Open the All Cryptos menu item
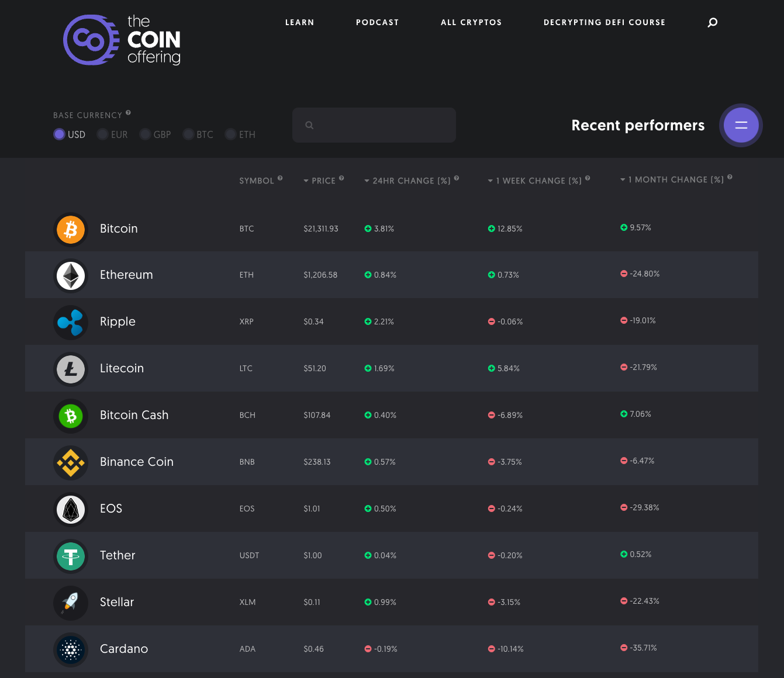Image resolution: width=784 pixels, height=678 pixels. pos(471,22)
